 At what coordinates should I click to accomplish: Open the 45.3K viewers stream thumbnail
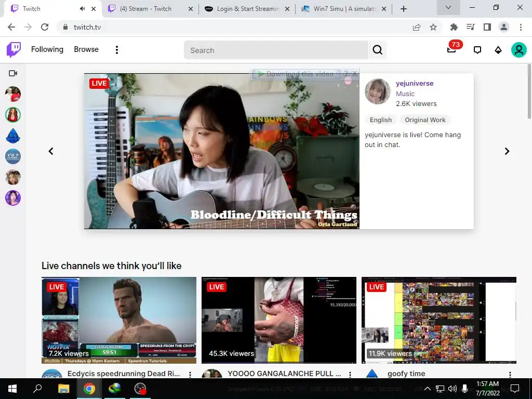tap(279, 320)
